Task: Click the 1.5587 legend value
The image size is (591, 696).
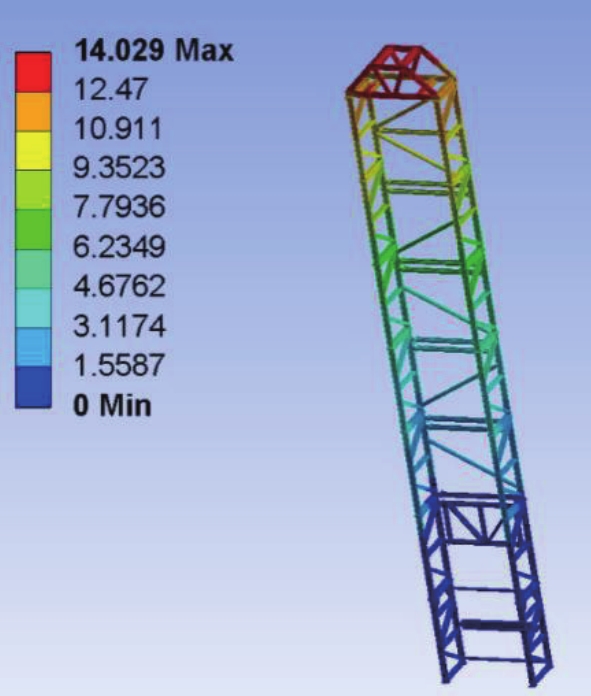Action: coord(119,365)
